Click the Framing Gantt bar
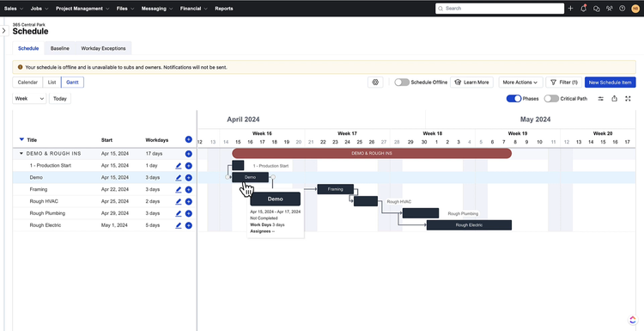644x331 pixels. pyautogui.click(x=336, y=189)
